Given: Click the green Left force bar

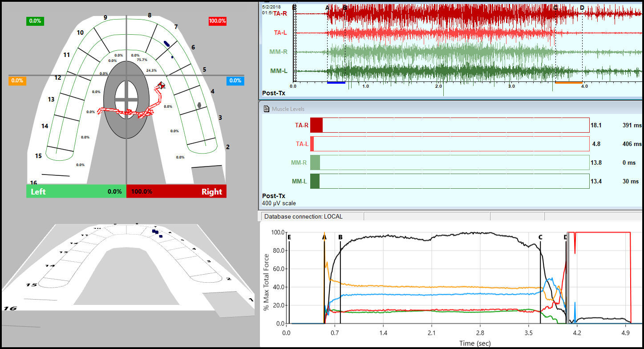Looking at the screenshot, I should [76, 191].
